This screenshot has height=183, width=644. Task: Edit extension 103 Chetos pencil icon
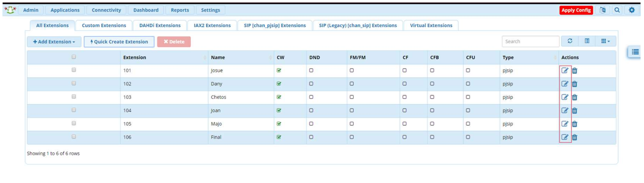[x=565, y=97]
